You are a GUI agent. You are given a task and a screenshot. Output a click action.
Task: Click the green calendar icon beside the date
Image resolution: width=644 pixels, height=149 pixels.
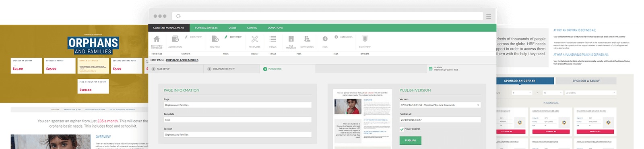[x=431, y=69]
